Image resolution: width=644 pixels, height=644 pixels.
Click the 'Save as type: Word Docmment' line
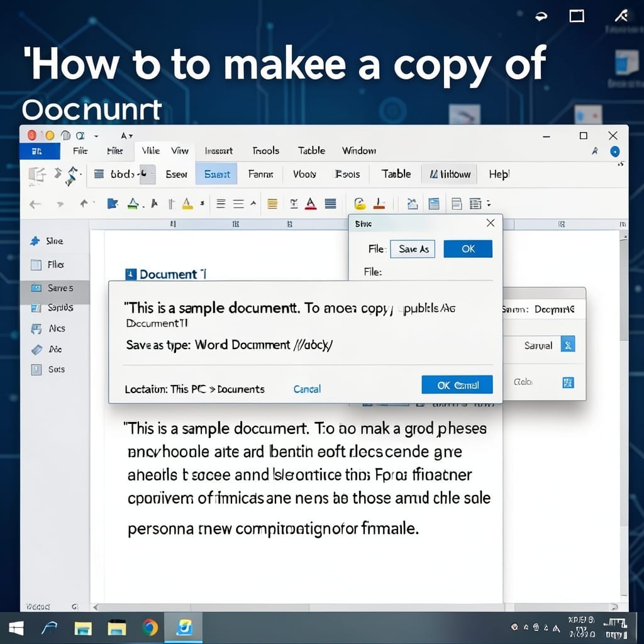click(229, 345)
